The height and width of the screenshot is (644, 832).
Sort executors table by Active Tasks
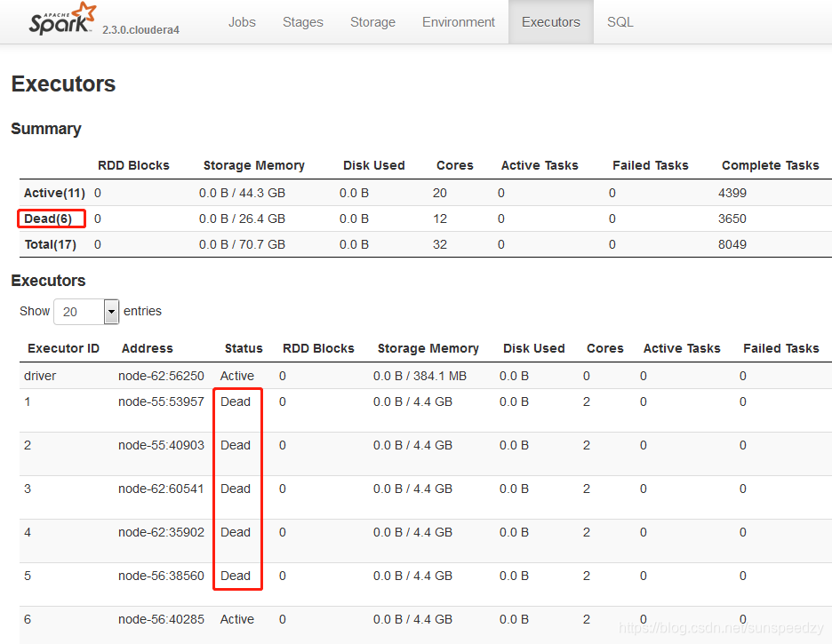click(682, 348)
